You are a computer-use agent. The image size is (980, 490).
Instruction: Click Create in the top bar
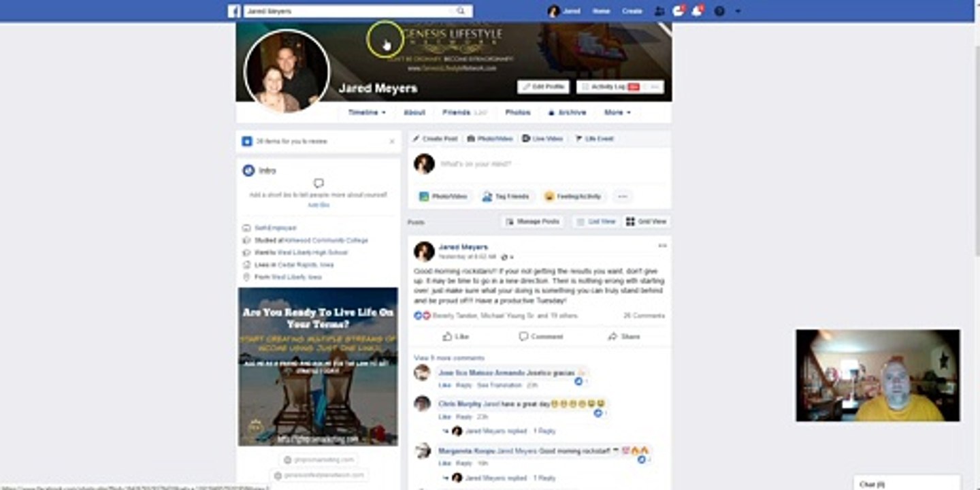pyautogui.click(x=632, y=11)
